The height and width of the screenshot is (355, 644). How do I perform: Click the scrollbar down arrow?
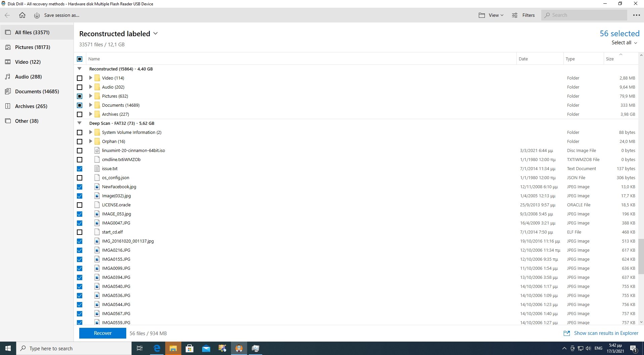tap(641, 322)
